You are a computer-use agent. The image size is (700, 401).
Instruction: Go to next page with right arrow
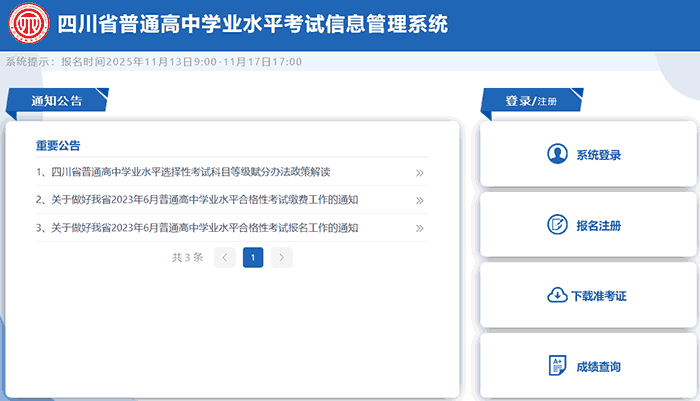click(282, 257)
